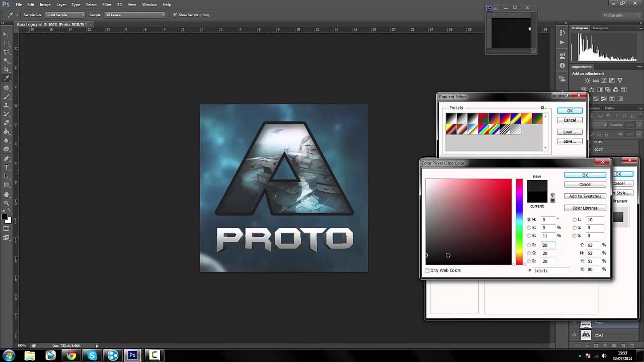Open Color Libraries

click(x=585, y=208)
